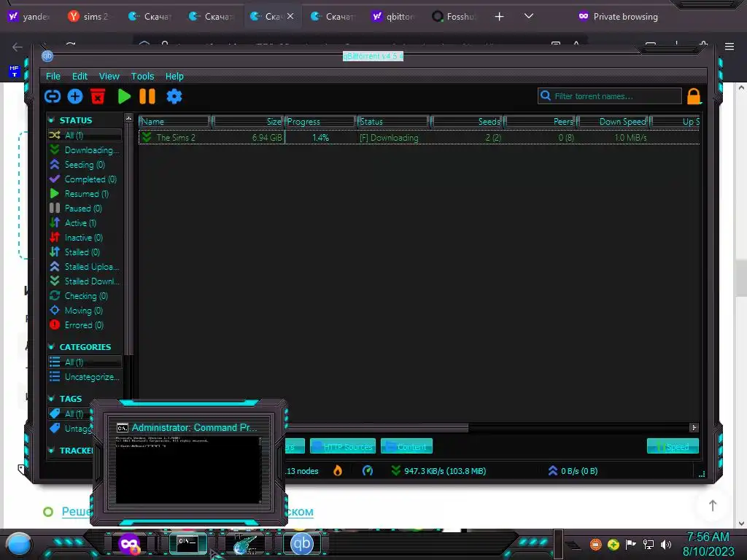Click the Speed tab button
Viewport: 747px width, 560px height.
click(x=673, y=446)
